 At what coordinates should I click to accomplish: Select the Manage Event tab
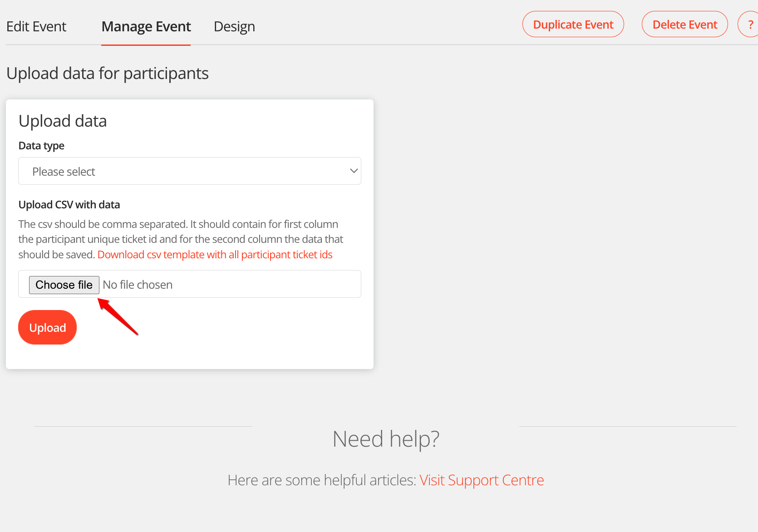click(146, 27)
